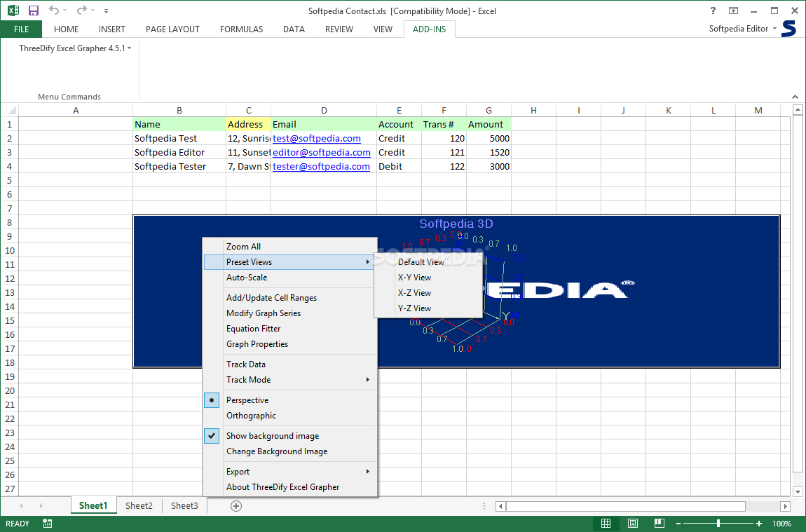The height and width of the screenshot is (532, 806).
Task: Select Perspective projection radio option
Action: pos(290,400)
